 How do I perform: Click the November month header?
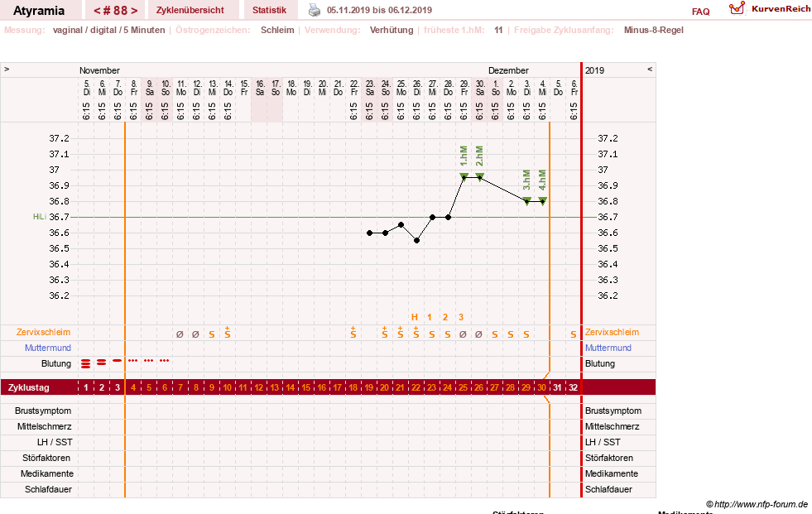point(99,70)
